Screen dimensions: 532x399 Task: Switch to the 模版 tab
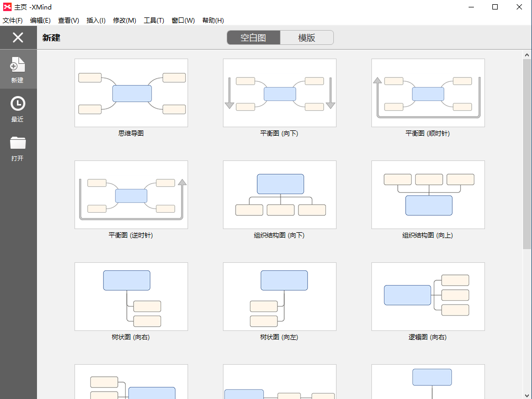[x=306, y=38]
